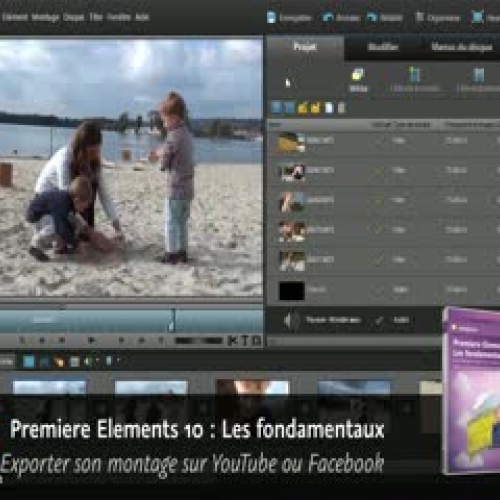Select the clip with the yellow thumbnail
The image size is (500, 500).
click(383, 142)
